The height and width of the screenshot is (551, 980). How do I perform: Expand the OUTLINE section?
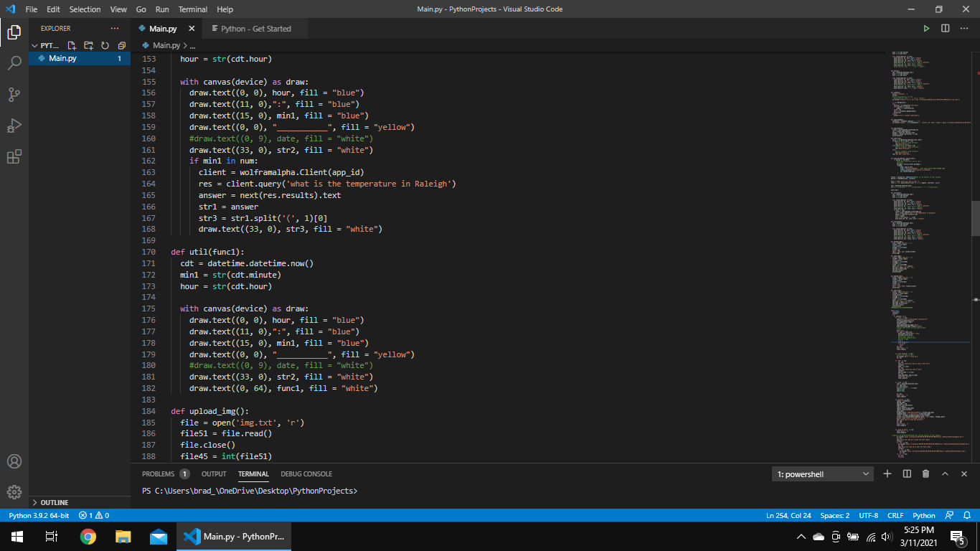(55, 502)
